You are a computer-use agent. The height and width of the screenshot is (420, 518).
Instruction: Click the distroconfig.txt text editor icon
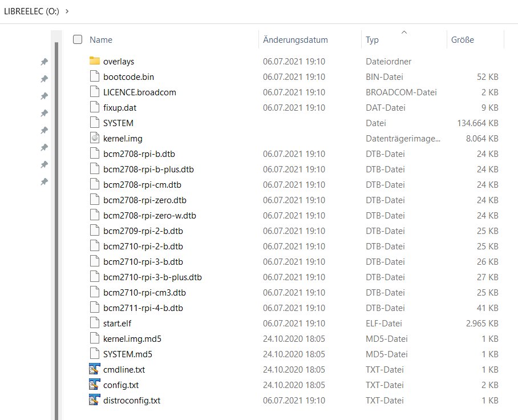point(95,400)
